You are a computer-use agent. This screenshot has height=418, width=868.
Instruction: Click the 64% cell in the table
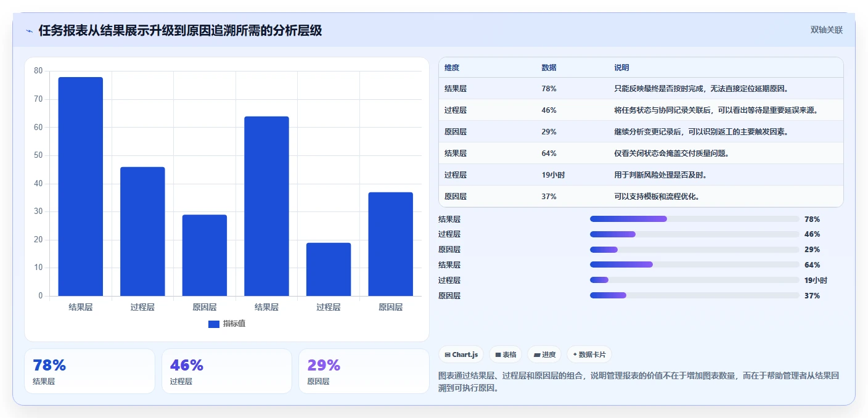(x=549, y=154)
